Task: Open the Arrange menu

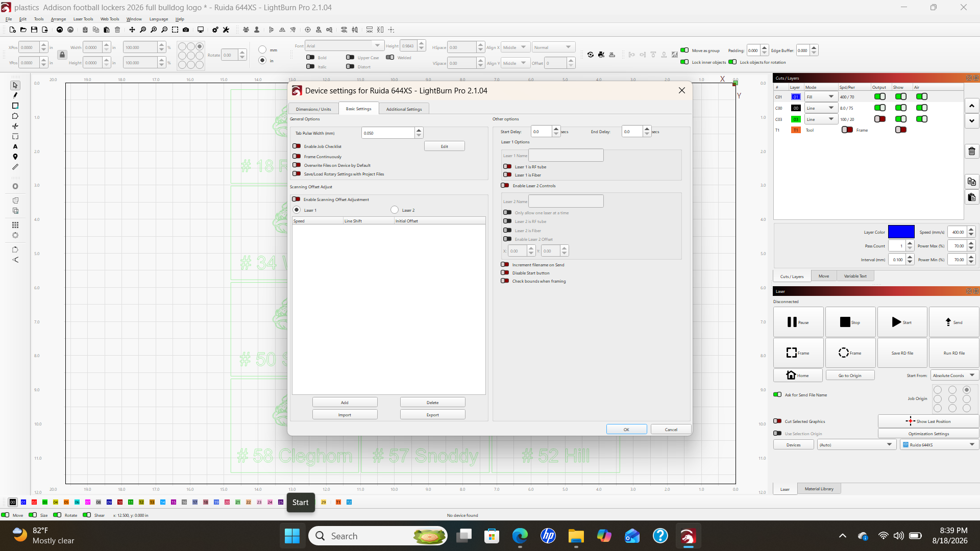Action: point(59,19)
